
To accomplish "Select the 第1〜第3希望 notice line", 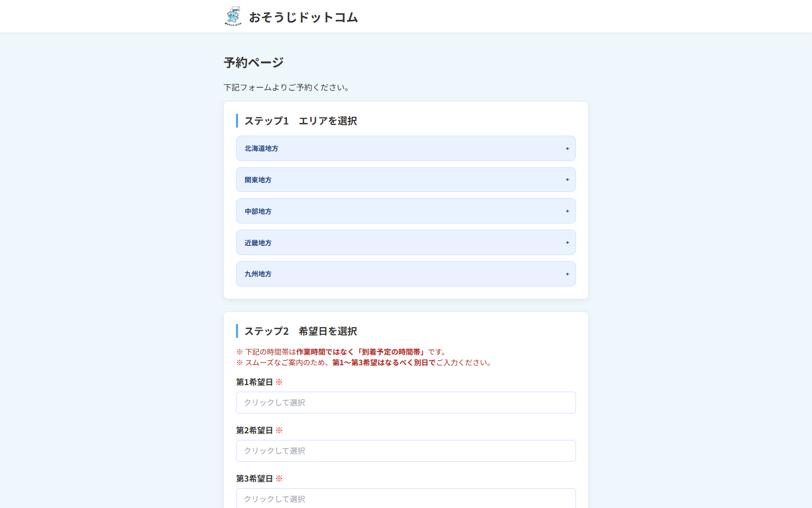I will coord(364,363).
